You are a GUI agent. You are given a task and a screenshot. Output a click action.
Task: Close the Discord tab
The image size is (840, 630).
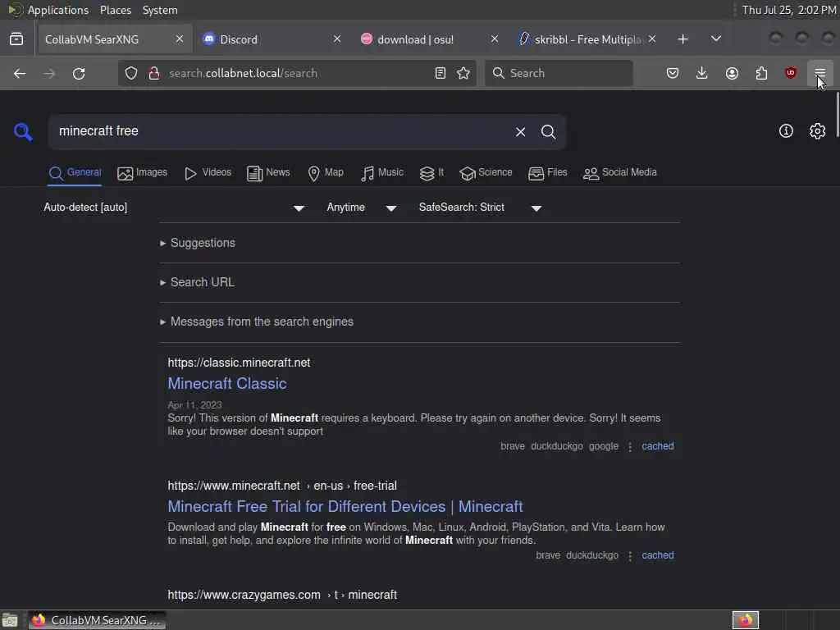[x=337, y=39]
